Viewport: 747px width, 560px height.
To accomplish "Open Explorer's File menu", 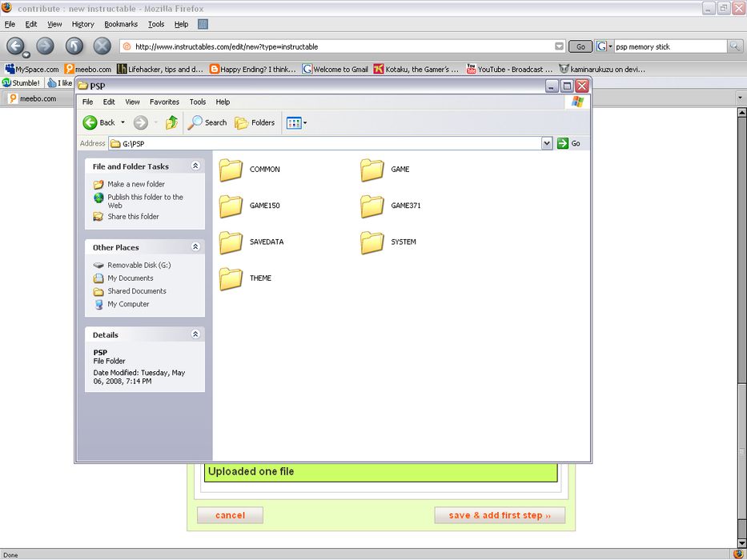I will 87,102.
